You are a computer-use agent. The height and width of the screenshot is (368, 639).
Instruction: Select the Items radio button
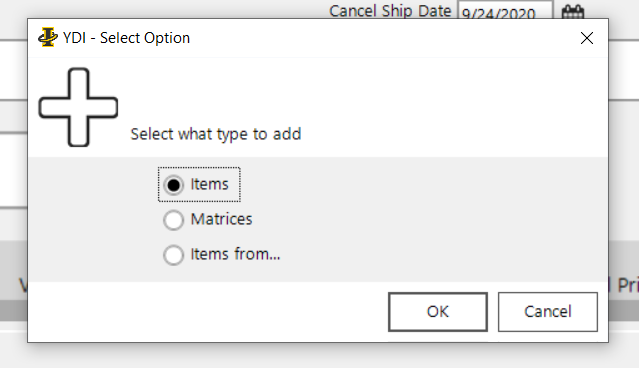pos(174,185)
